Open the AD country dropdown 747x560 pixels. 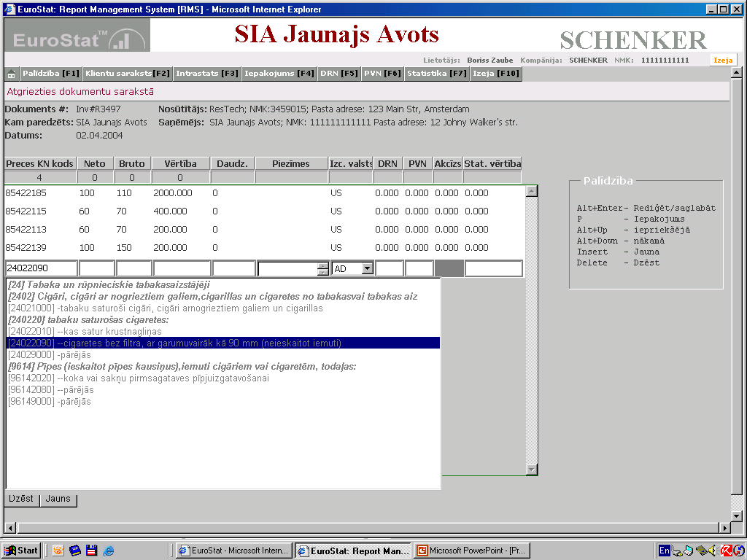pos(367,268)
